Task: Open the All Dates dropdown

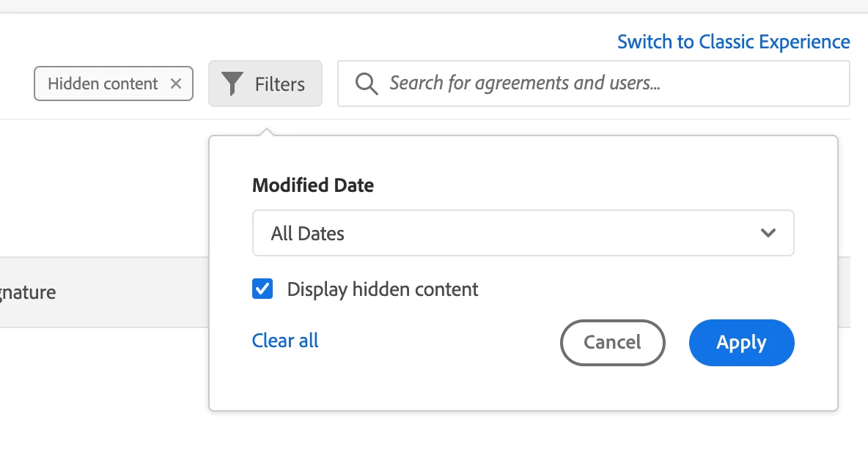Action: tap(523, 234)
